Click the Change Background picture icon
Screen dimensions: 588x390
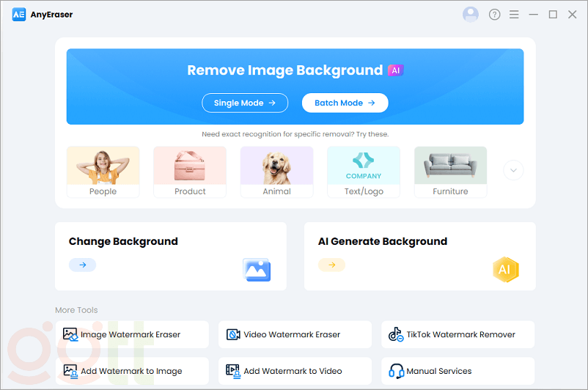click(257, 270)
